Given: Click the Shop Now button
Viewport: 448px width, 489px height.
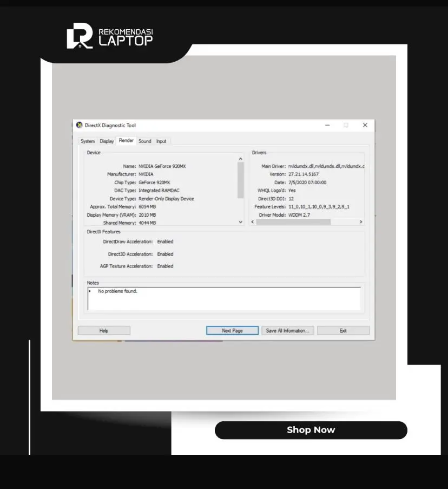Looking at the screenshot, I should 311,430.
